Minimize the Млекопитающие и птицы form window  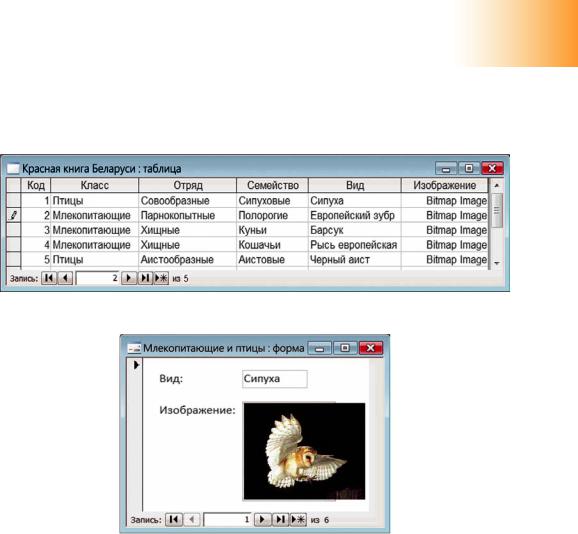[x=320, y=348]
